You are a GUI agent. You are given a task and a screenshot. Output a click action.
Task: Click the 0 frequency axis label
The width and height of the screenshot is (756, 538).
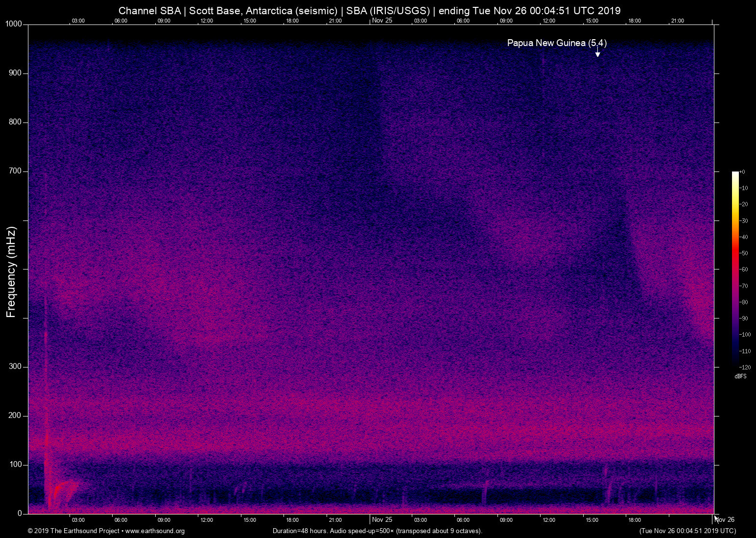point(20,514)
